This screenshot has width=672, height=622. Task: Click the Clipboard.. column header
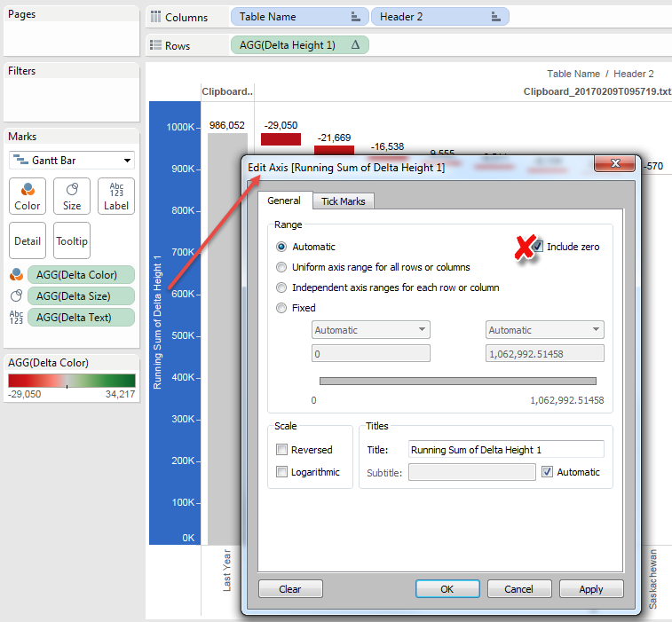point(227,91)
